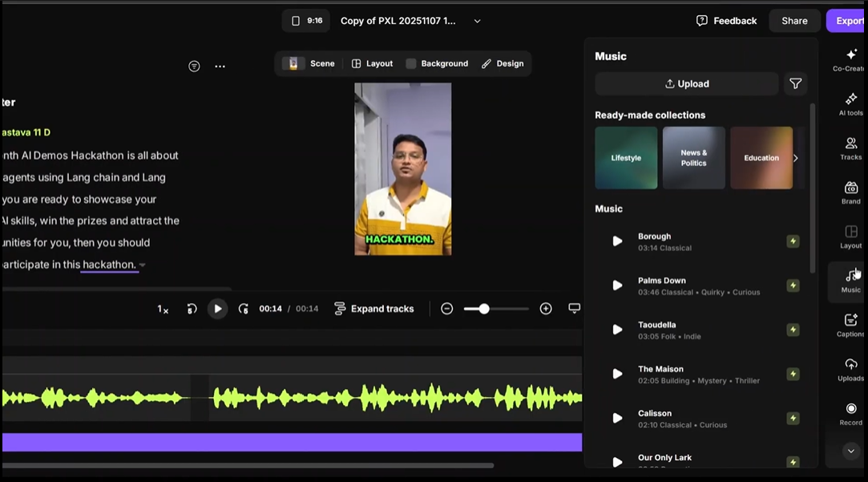Play the Calisson music preview
Image resolution: width=868 pixels, height=482 pixels.
pos(617,419)
